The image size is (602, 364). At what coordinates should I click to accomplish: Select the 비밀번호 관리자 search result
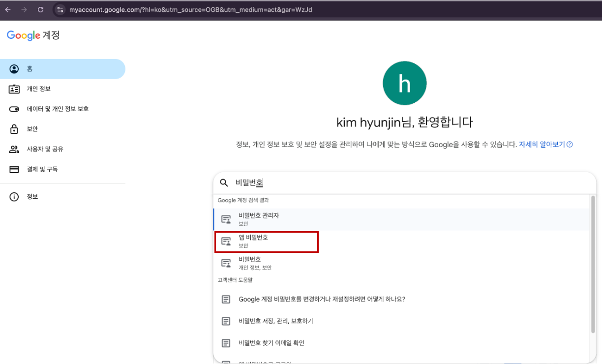point(401,219)
